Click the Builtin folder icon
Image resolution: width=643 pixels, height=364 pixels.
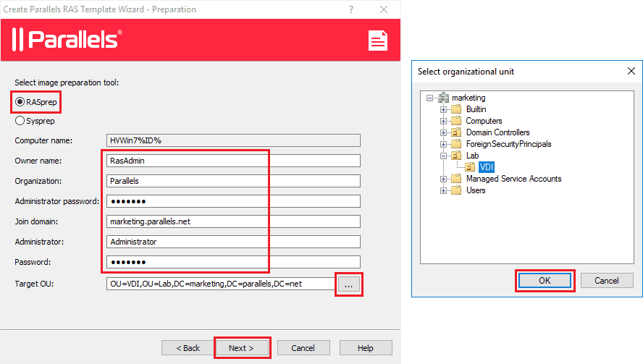pyautogui.click(x=456, y=109)
